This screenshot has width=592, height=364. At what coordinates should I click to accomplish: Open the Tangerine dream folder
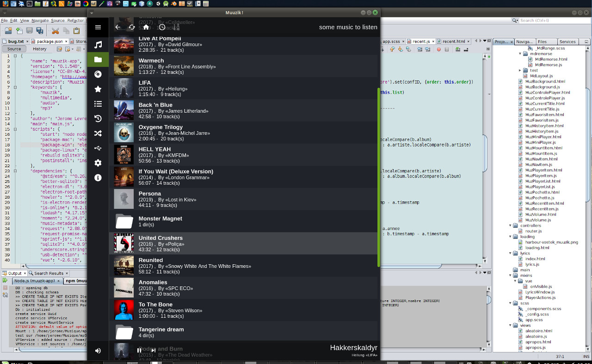coord(244,332)
